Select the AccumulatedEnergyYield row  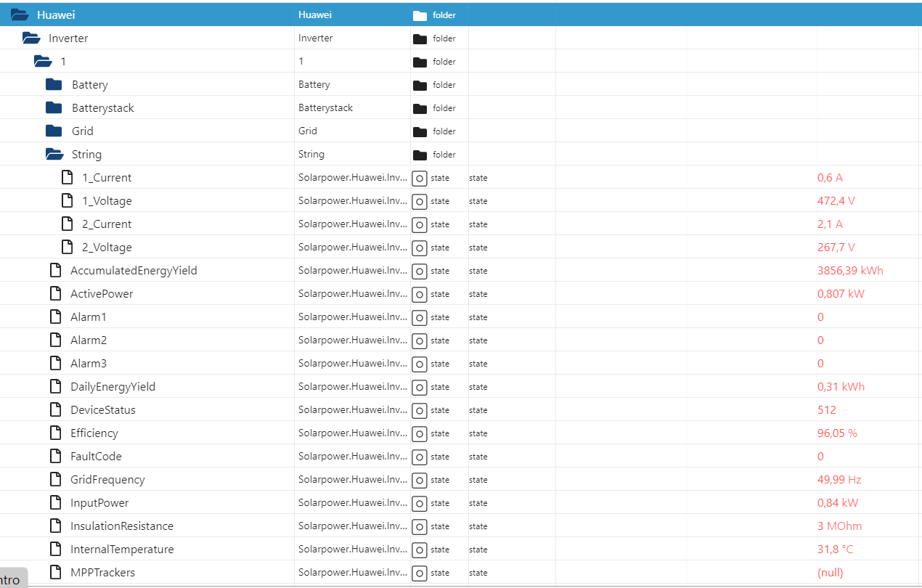[x=461, y=270]
